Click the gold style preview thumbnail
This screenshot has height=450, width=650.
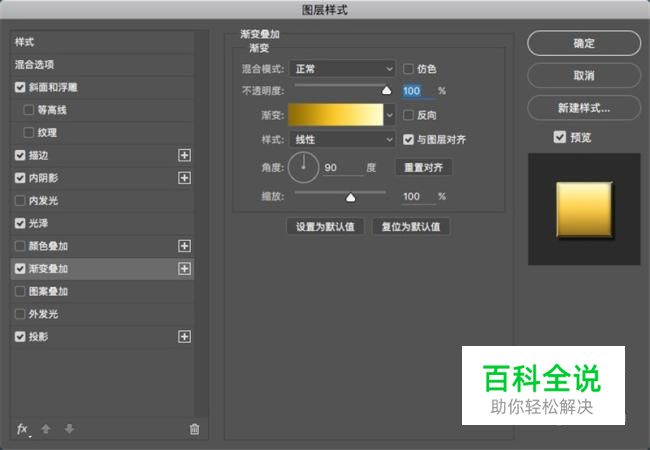coord(584,210)
